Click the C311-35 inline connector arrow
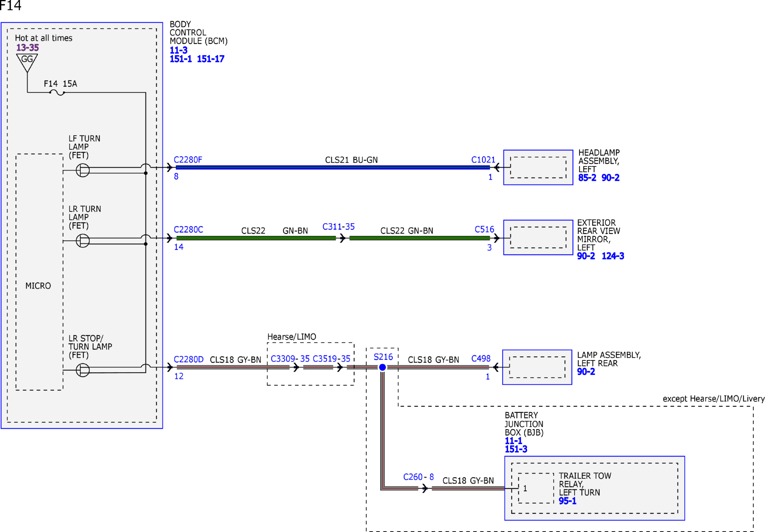Screen dimensions: 765x532 (x=342, y=238)
